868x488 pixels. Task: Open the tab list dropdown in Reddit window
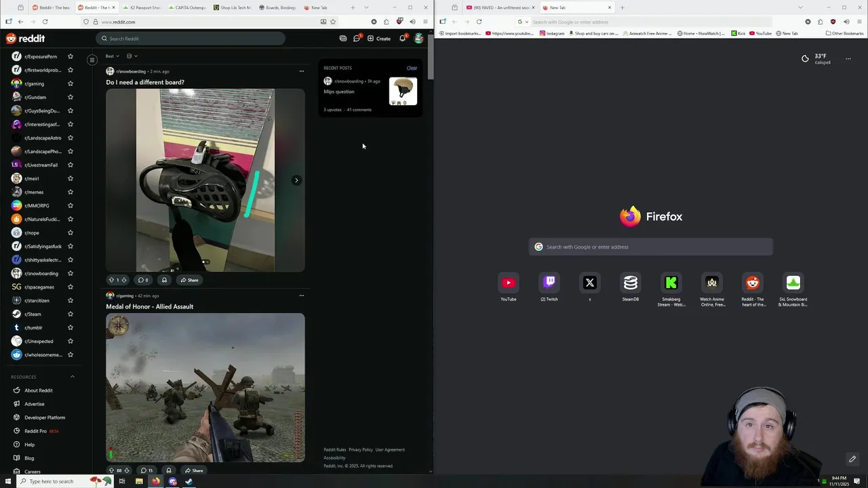(x=366, y=7)
